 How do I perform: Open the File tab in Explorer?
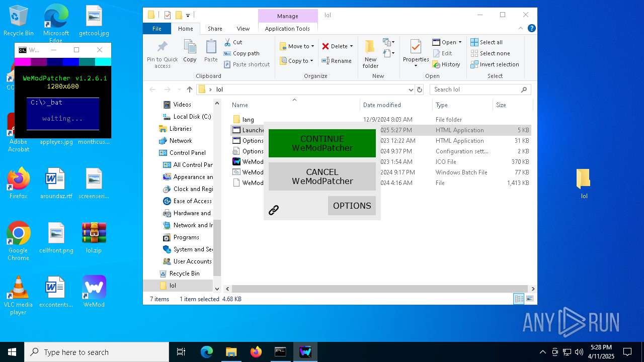157,29
